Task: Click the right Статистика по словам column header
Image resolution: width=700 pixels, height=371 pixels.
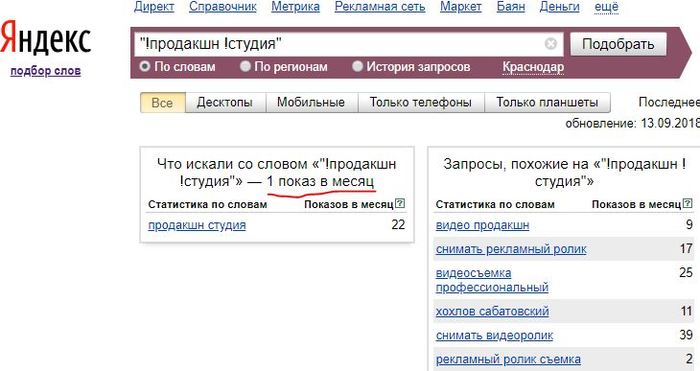Action: click(495, 204)
